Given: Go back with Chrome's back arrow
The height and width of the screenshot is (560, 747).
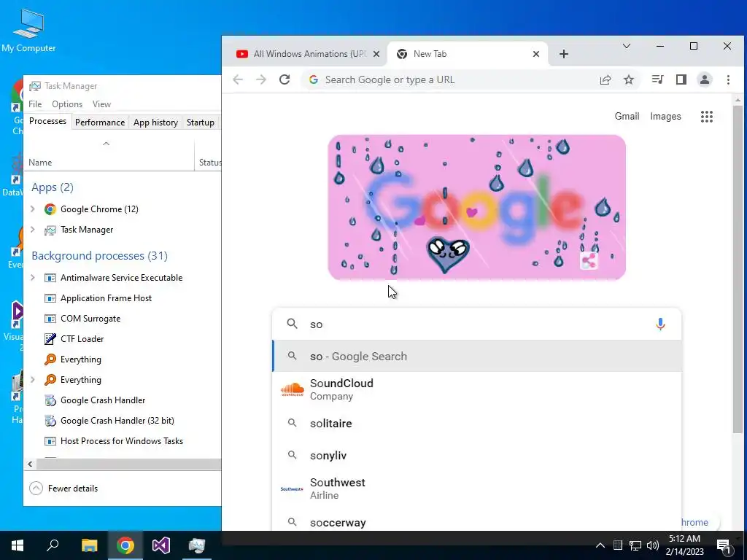Looking at the screenshot, I should click(238, 79).
